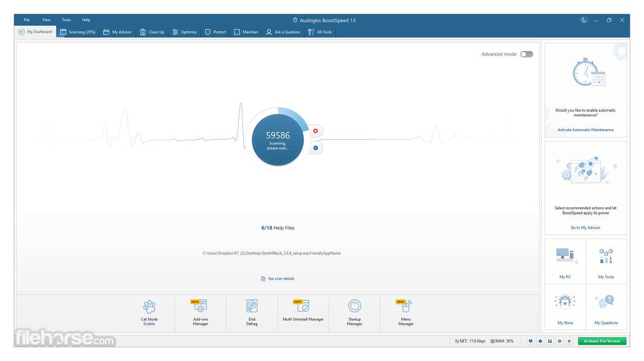Open the Menu Manager tool
Image resolution: width=644 pixels, height=361 pixels.
pyautogui.click(x=406, y=313)
